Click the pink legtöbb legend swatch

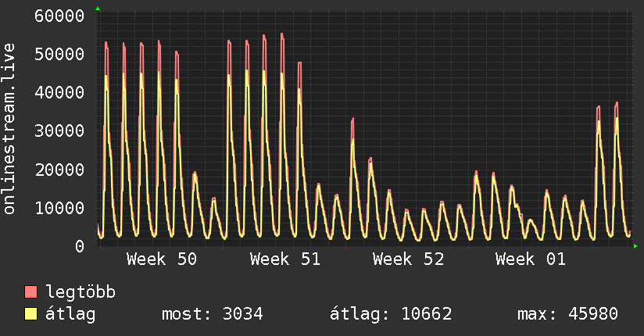[x=30, y=291]
